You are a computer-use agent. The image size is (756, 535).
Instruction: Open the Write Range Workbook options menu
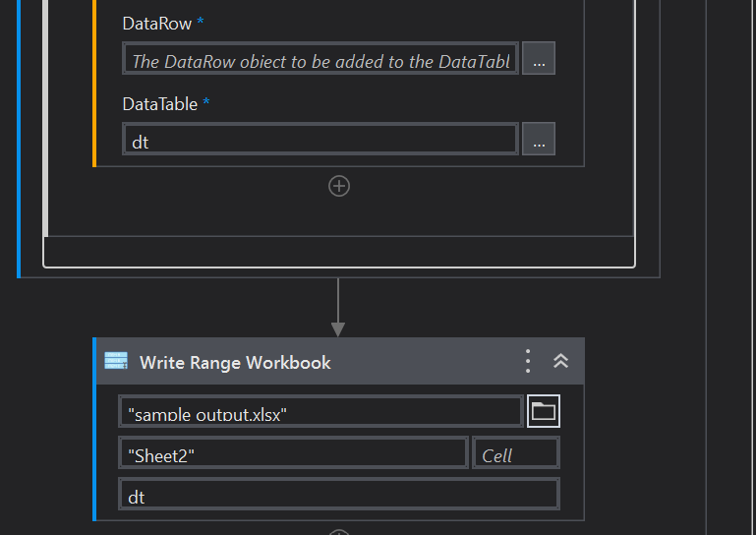point(528,362)
